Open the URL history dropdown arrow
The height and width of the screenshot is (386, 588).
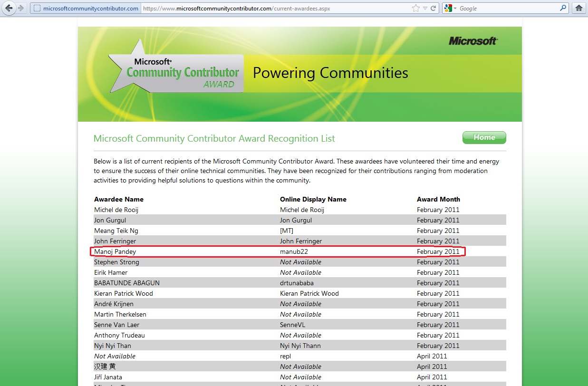pyautogui.click(x=425, y=8)
